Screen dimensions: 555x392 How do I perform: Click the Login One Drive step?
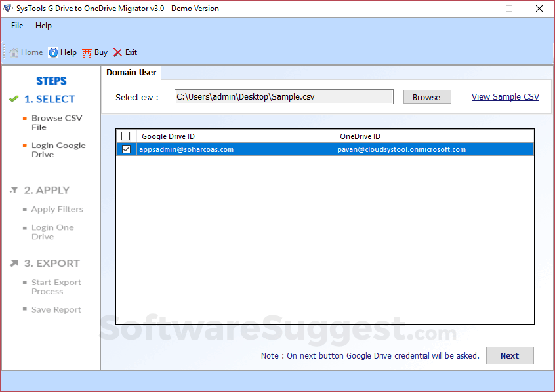point(52,232)
